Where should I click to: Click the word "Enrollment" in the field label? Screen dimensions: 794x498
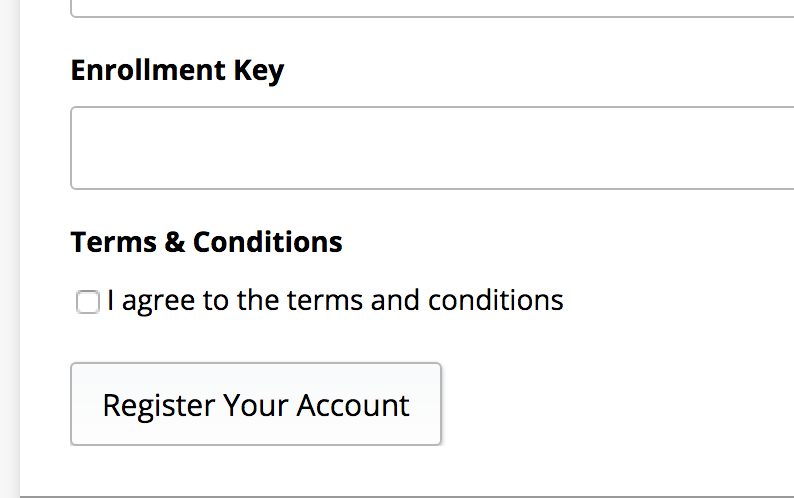[148, 71]
